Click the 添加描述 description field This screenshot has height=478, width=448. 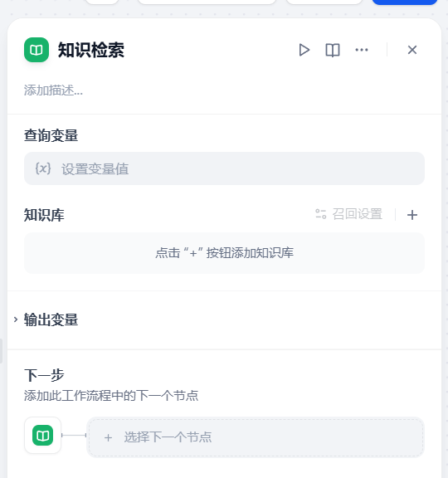coord(53,90)
